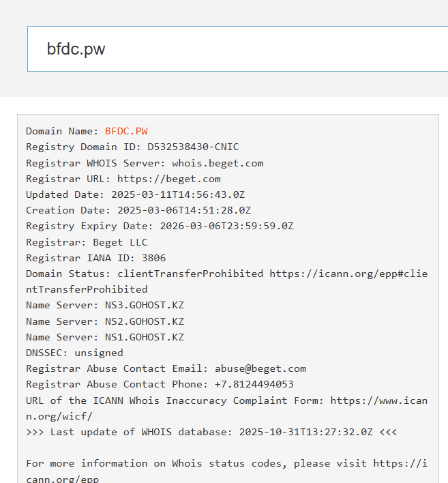
Task: Click the icann.org/epp#clientTransferProhibited status URL
Action: pyautogui.click(x=348, y=274)
